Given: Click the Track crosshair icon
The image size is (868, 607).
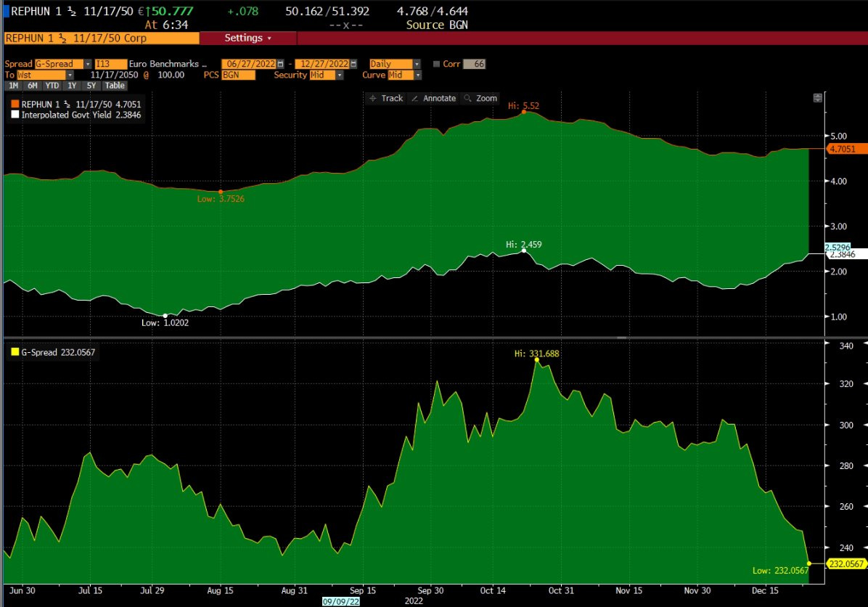Looking at the screenshot, I should pyautogui.click(x=372, y=99).
